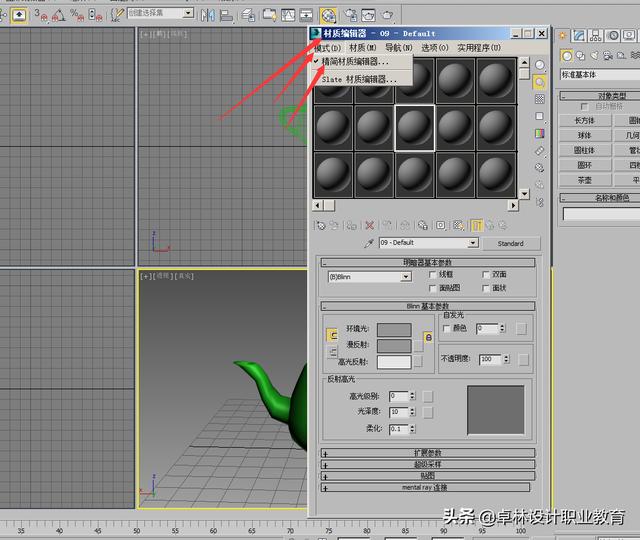Enable the 自发光 颜色 checkbox

click(446, 329)
